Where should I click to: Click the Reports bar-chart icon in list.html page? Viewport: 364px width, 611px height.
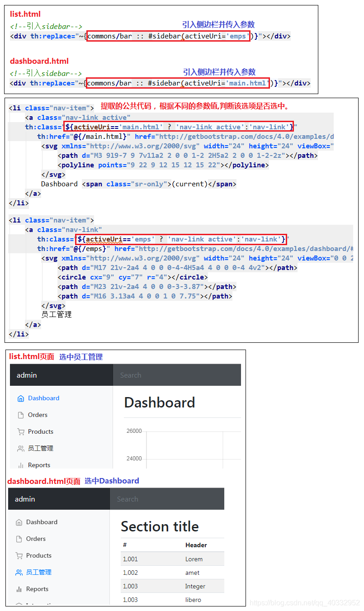point(20,465)
